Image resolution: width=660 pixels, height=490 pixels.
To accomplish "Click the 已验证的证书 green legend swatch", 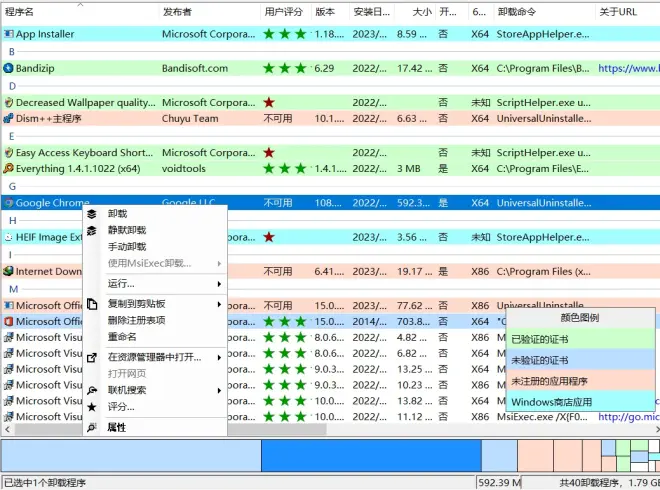I will 580,339.
